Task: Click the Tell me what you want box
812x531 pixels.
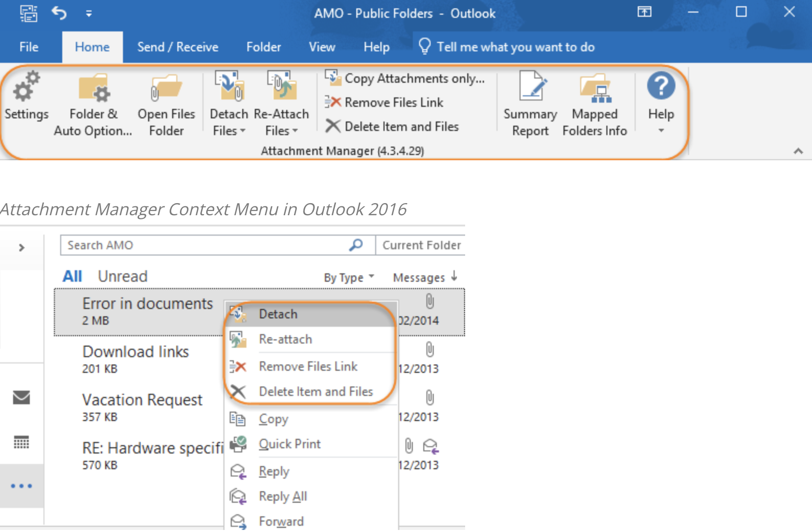Action: pyautogui.click(x=506, y=47)
